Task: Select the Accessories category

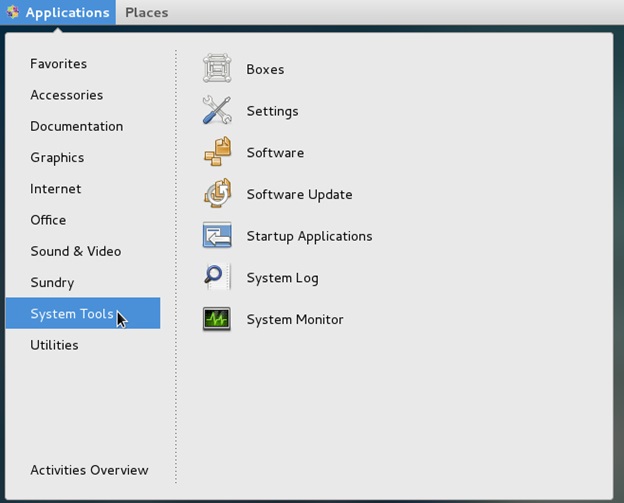Action: 66,95
